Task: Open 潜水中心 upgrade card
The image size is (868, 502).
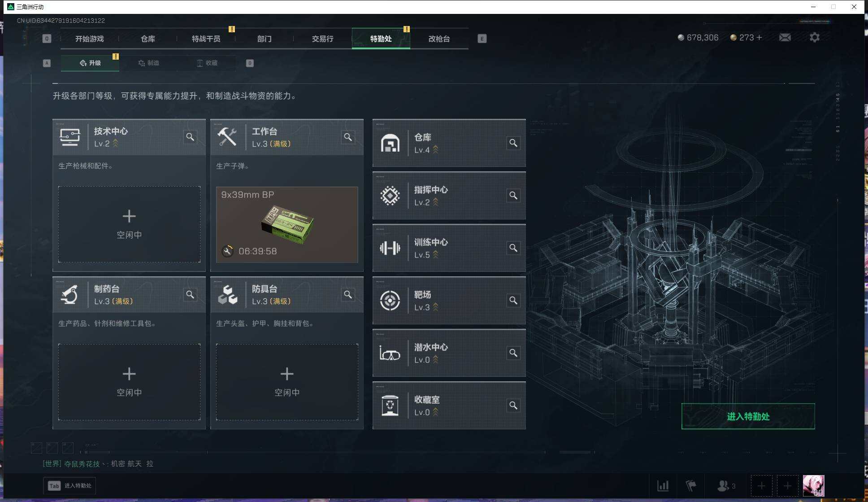Action: [449, 353]
